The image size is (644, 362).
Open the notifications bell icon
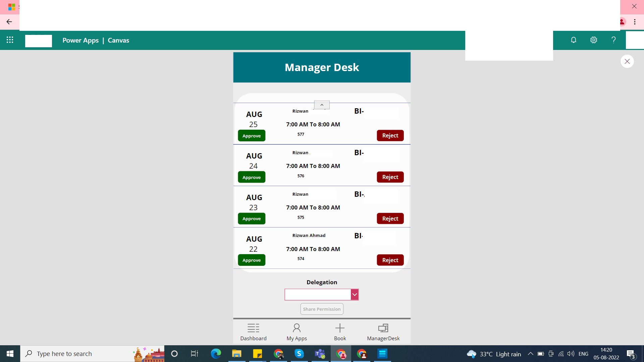tap(574, 40)
